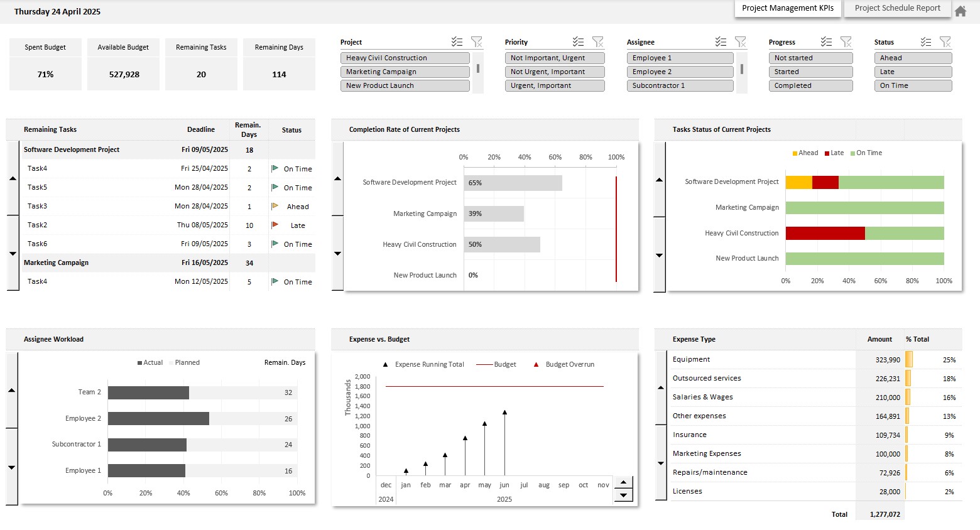Screen dimensions: 980x530
Task: Clear filters on the Status slicer
Action: (945, 41)
